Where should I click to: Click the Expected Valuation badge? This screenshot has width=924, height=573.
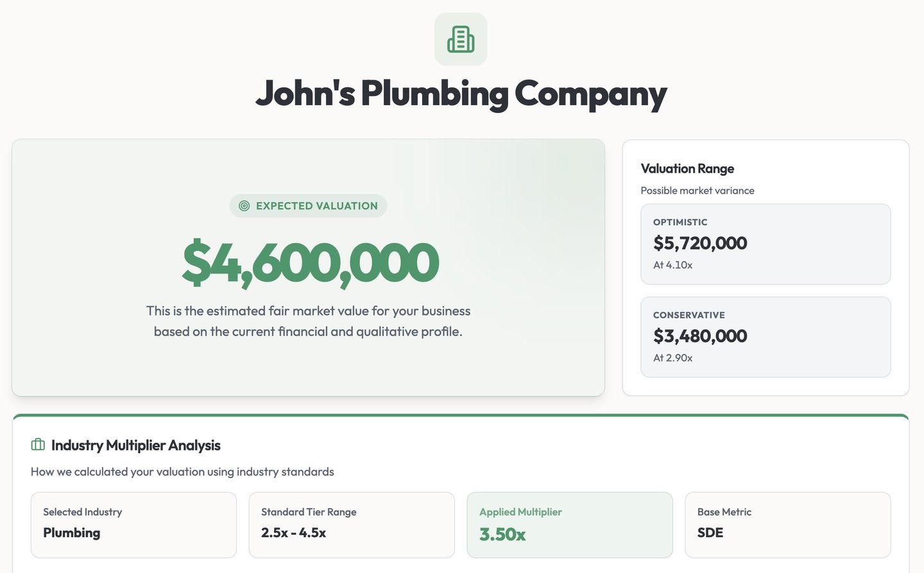coord(309,206)
